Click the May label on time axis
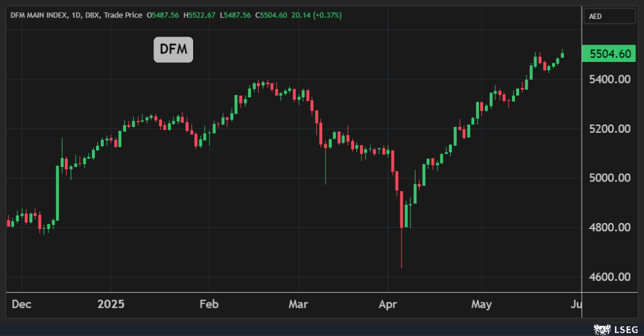This screenshot has width=644, height=336. [481, 304]
